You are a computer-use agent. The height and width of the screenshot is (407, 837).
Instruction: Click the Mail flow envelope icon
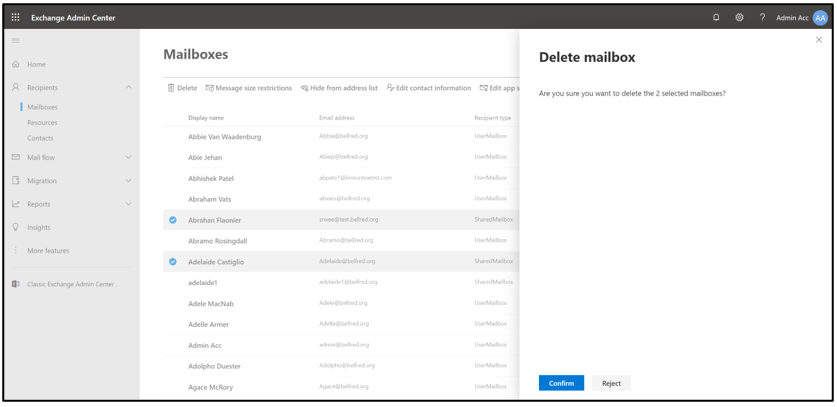(x=15, y=158)
